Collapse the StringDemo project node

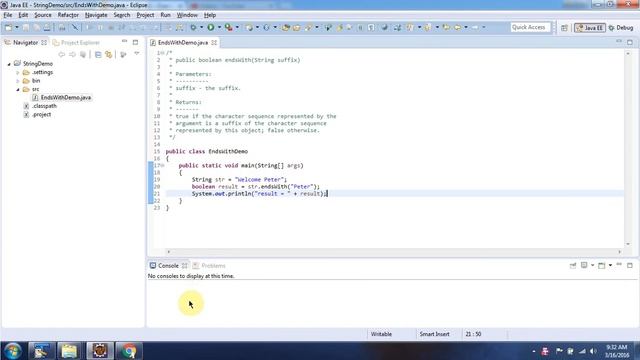[x=9, y=64]
